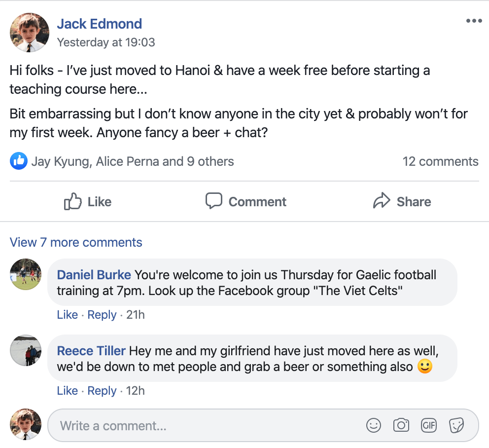The image size is (489, 448).
Task: Insert a GIF using the GIF icon
Action: 429,425
